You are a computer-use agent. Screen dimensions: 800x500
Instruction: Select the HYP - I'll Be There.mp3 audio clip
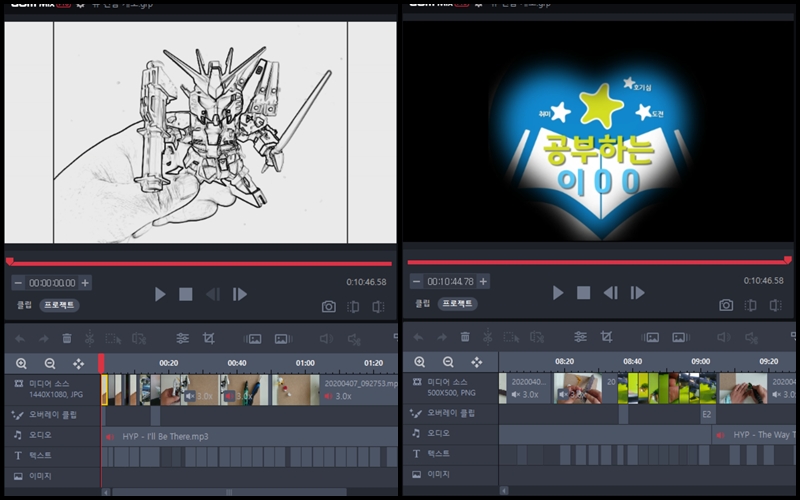(249, 436)
